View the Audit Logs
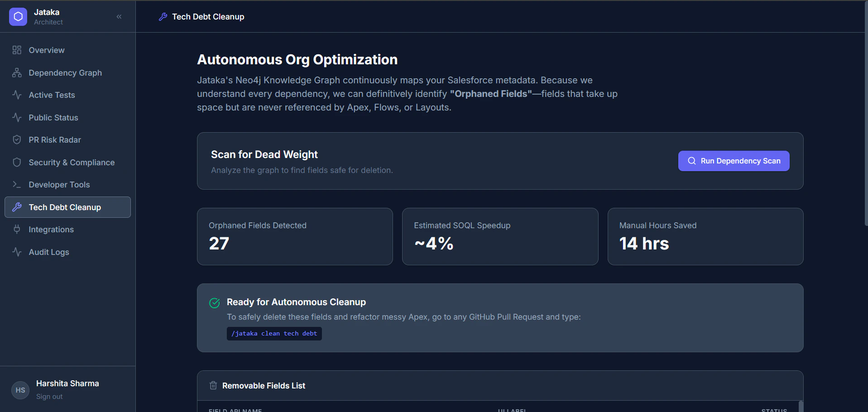This screenshot has width=868, height=412. [68, 252]
